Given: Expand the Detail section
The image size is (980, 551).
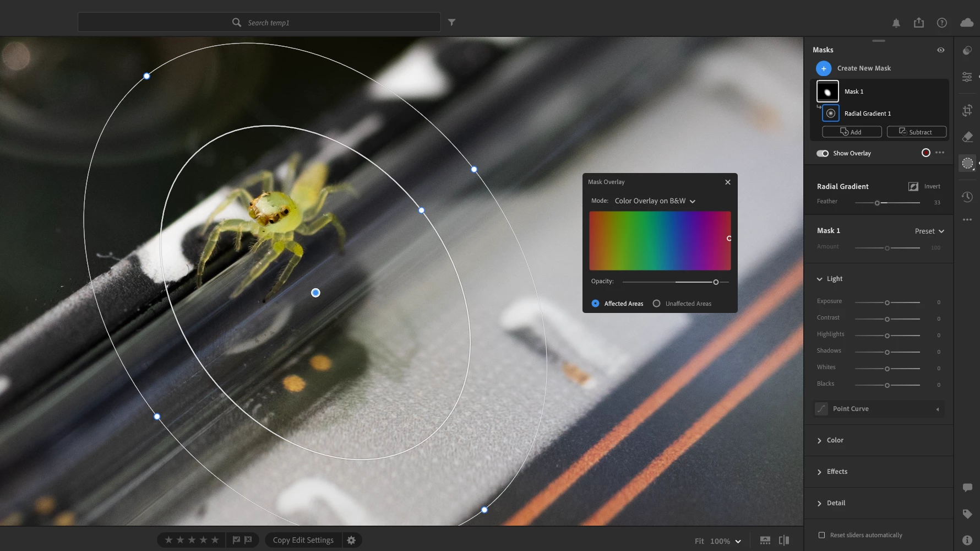Looking at the screenshot, I should [x=819, y=503].
